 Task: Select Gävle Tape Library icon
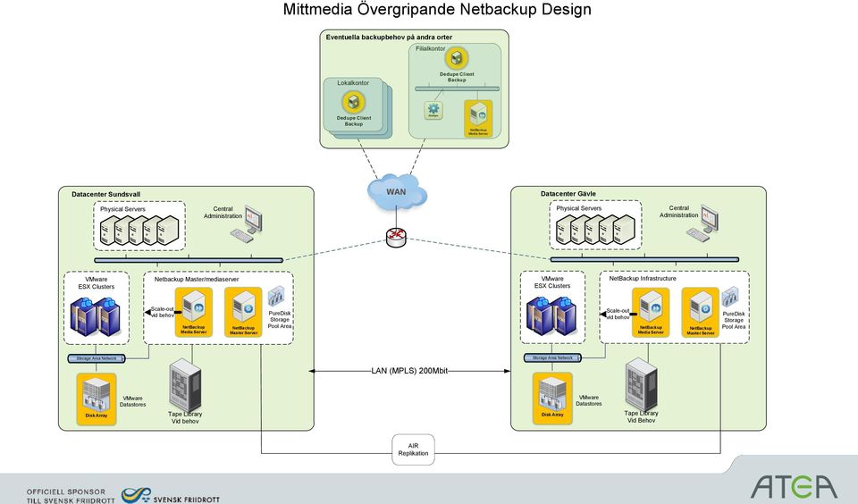(x=642, y=385)
